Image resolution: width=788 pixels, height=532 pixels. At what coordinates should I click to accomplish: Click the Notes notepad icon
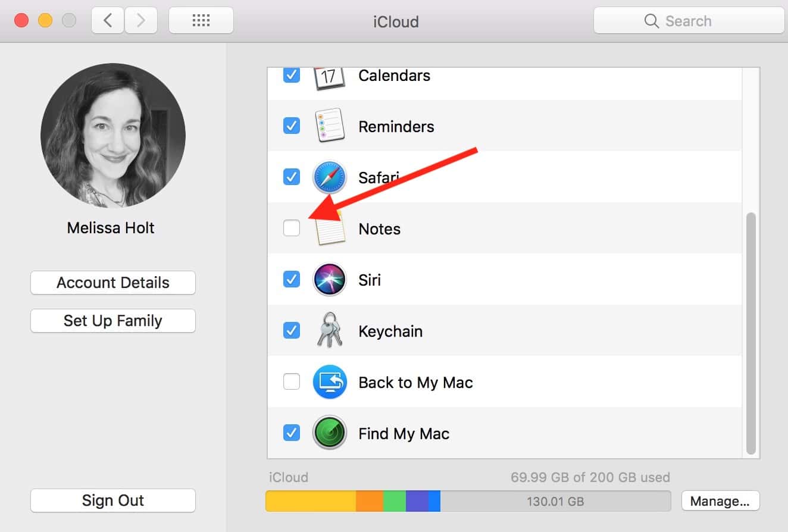(330, 229)
